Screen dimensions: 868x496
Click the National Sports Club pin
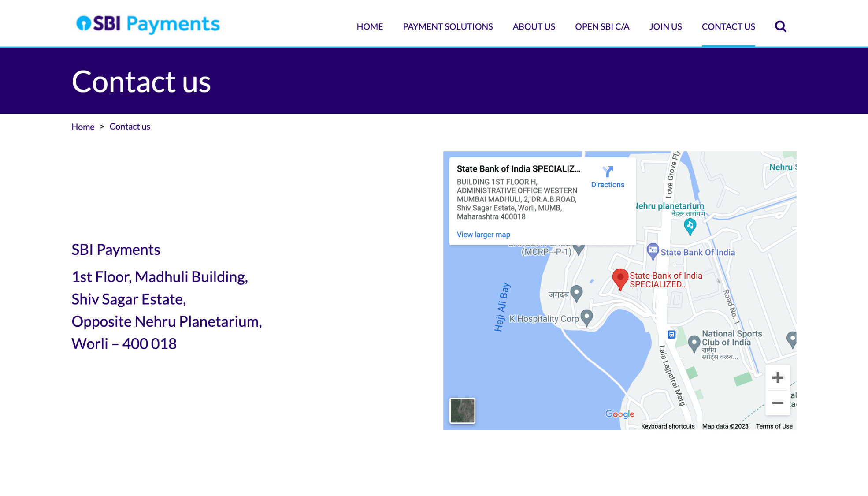point(694,343)
